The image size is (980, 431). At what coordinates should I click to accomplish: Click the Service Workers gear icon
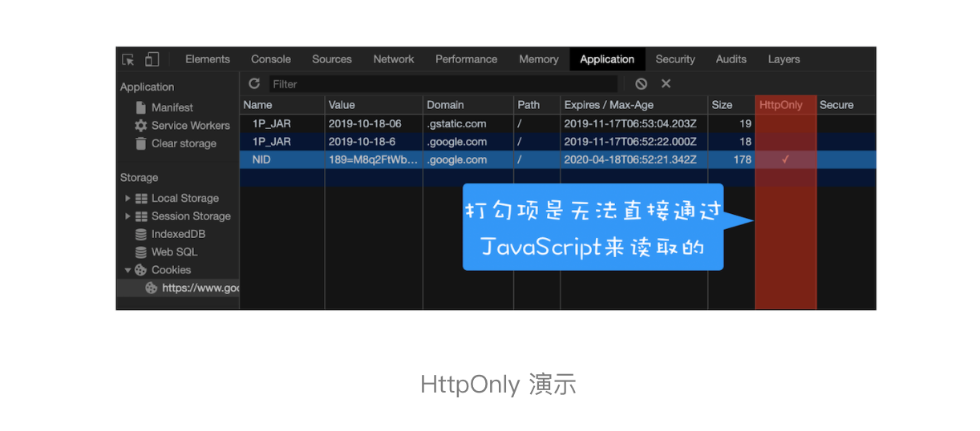141,126
